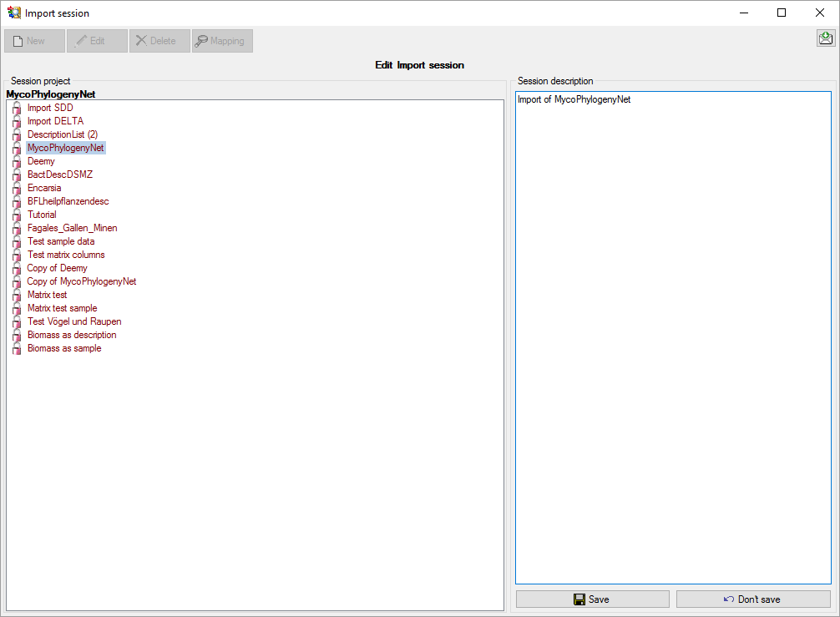840x617 pixels.
Task: Choose Fagales_Gallen_Minen project
Action: [73, 228]
